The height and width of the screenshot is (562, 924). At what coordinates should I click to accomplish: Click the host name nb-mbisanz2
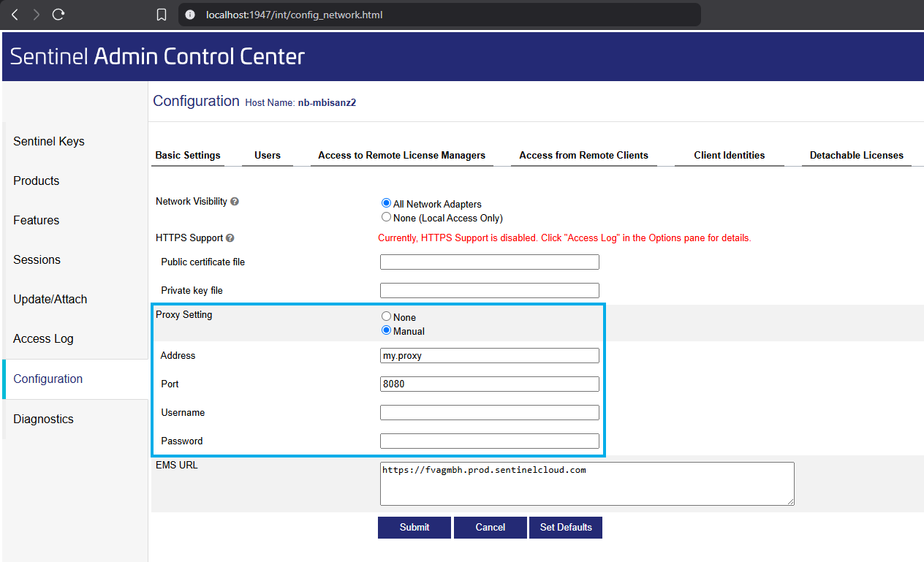click(x=327, y=103)
